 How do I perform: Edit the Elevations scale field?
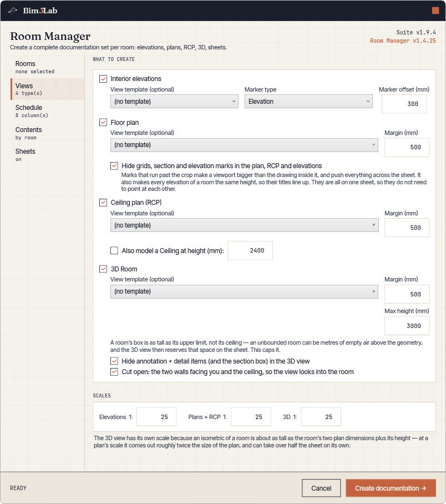coord(156,417)
